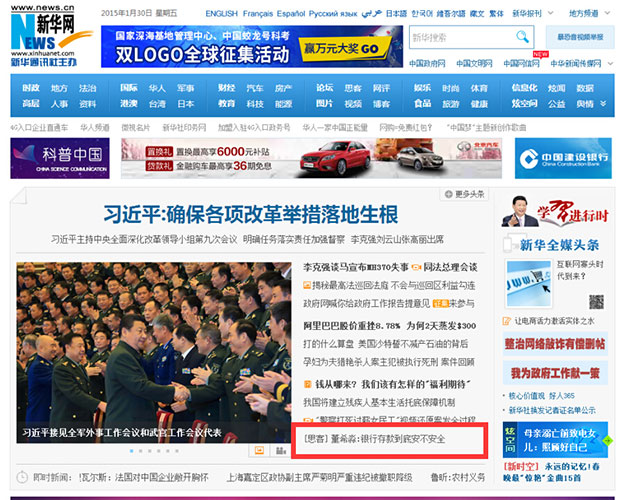
Task: Open 新华社换发记者证名单公示 link
Action: [x=552, y=410]
